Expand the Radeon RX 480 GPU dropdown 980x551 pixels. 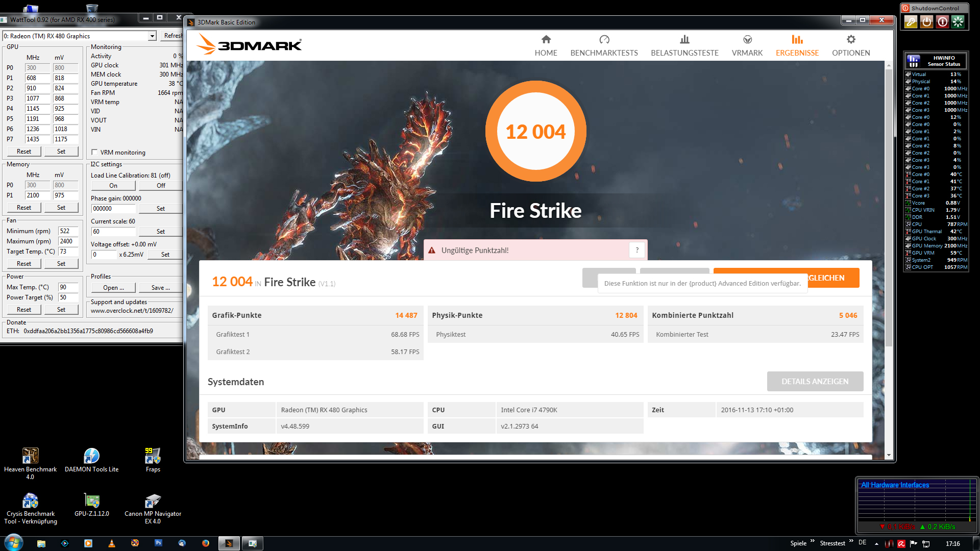tap(152, 36)
